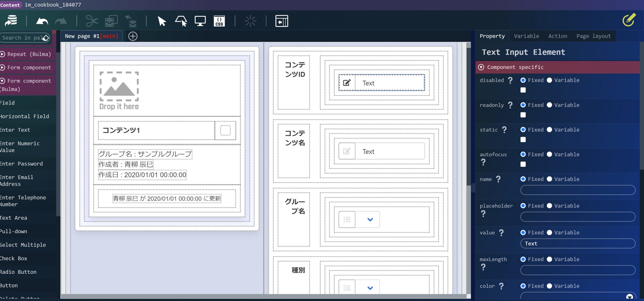This screenshot has width=644, height=301.
Task: Click the save-to-database icon in toolbar
Action: [x=11, y=21]
